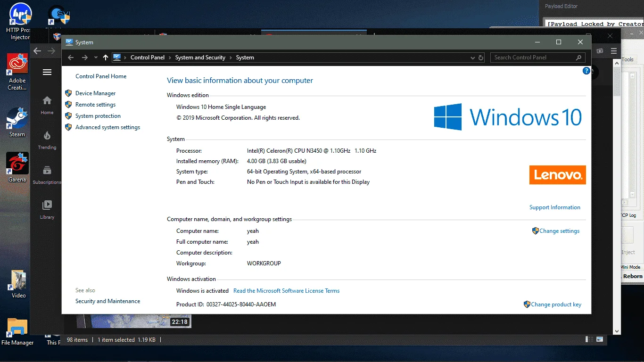Click video thumbnail showing 22:18 duration
Image resolution: width=644 pixels, height=362 pixels.
click(134, 321)
